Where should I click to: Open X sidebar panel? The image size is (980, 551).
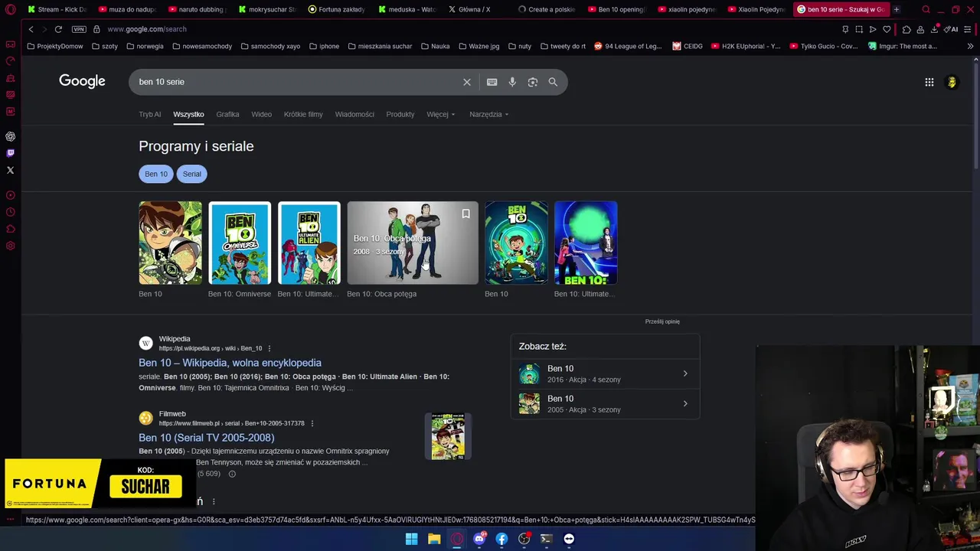(x=11, y=170)
